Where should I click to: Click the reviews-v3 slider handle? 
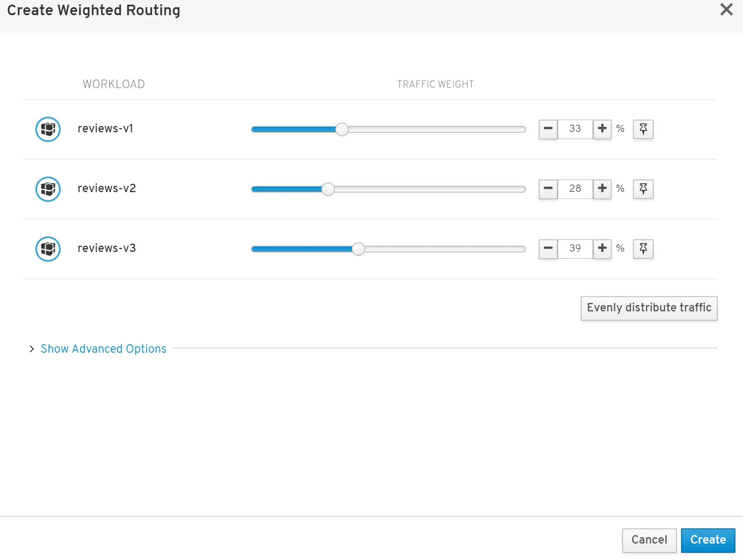pyautogui.click(x=358, y=249)
